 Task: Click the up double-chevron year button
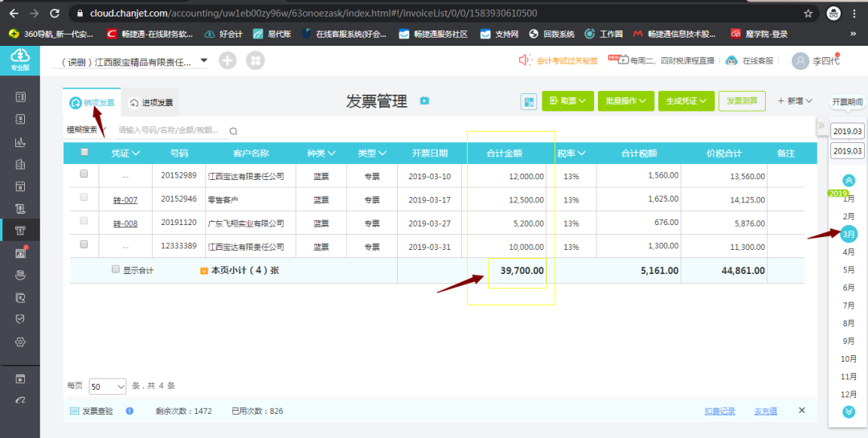(849, 181)
